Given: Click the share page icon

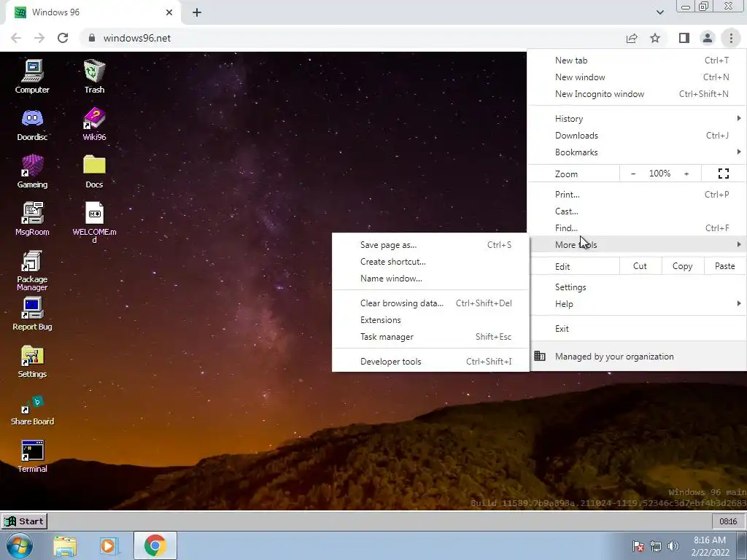Looking at the screenshot, I should tap(632, 38).
